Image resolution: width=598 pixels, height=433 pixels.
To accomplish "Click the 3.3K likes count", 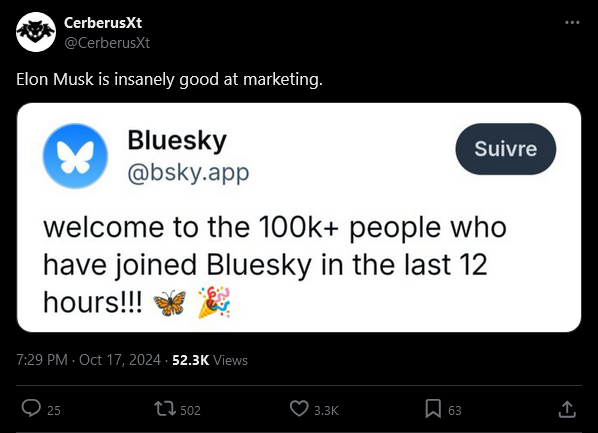I will [326, 410].
